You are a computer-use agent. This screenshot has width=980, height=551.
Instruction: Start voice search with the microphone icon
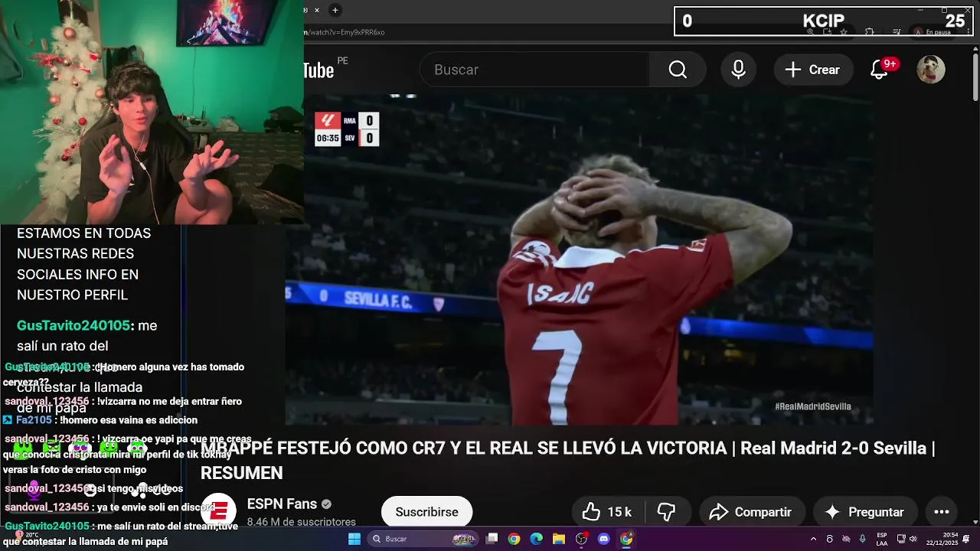coord(738,70)
